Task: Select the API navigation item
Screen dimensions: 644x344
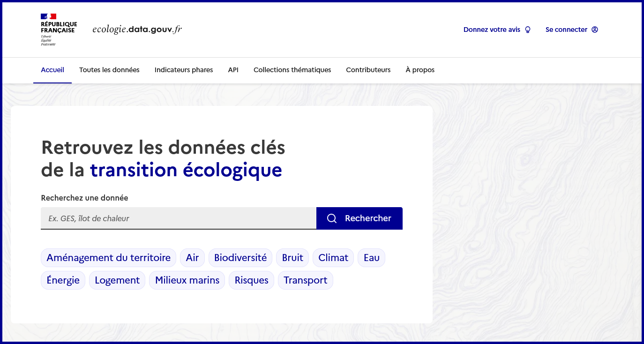Action: pos(233,70)
